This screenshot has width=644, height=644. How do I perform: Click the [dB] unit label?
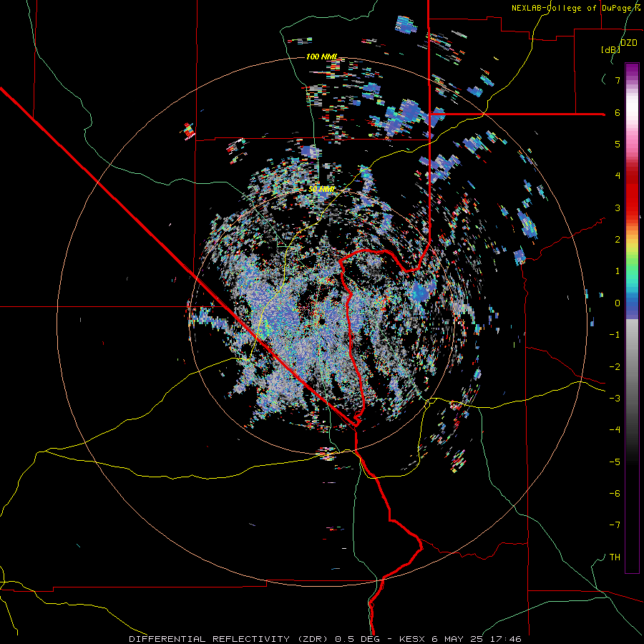pyautogui.click(x=610, y=49)
